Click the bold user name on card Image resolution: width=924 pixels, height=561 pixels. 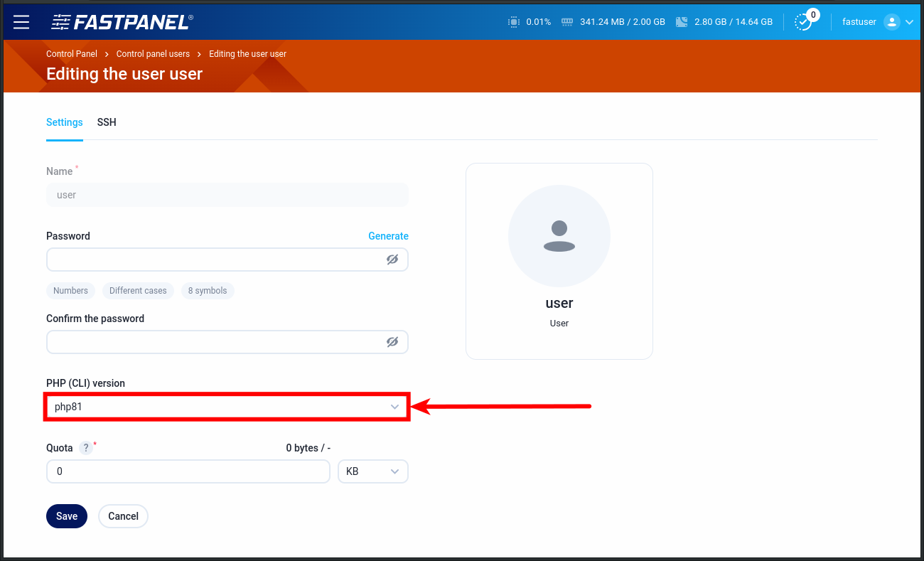tap(559, 303)
